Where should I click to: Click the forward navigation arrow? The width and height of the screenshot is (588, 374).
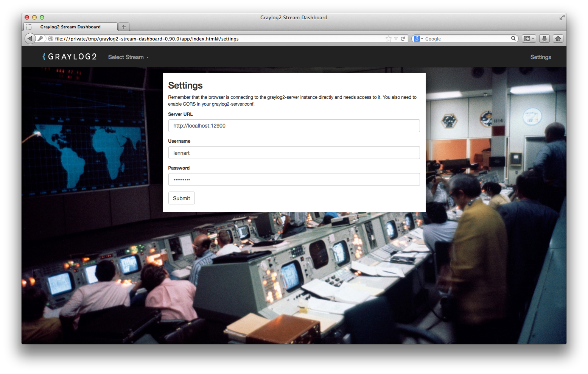click(39, 38)
